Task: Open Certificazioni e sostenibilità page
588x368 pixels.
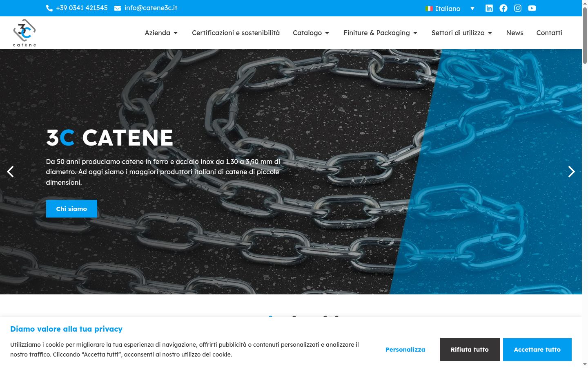Action: pyautogui.click(x=236, y=33)
